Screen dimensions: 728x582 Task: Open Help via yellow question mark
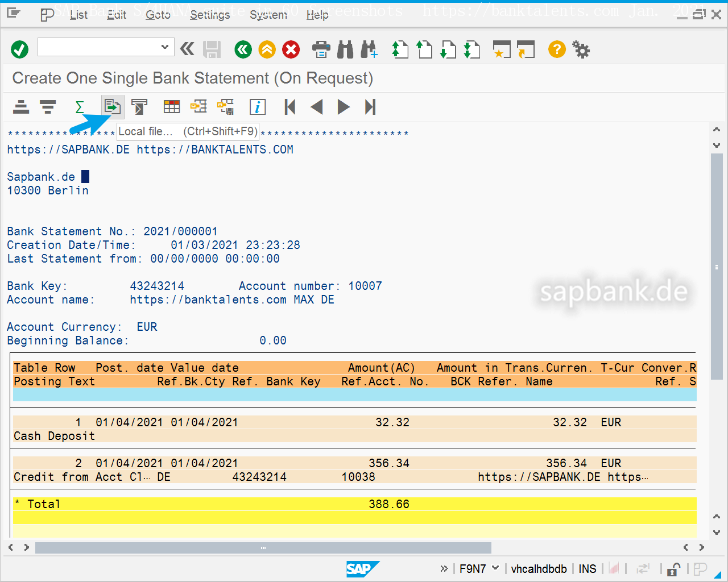557,49
